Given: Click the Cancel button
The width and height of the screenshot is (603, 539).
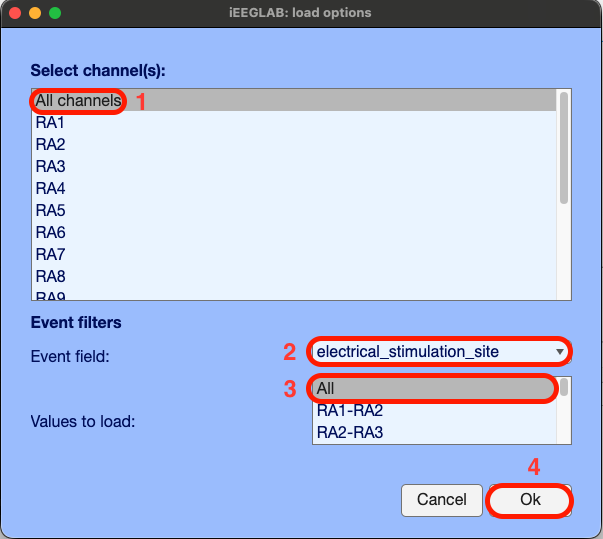Looking at the screenshot, I should point(441,500).
